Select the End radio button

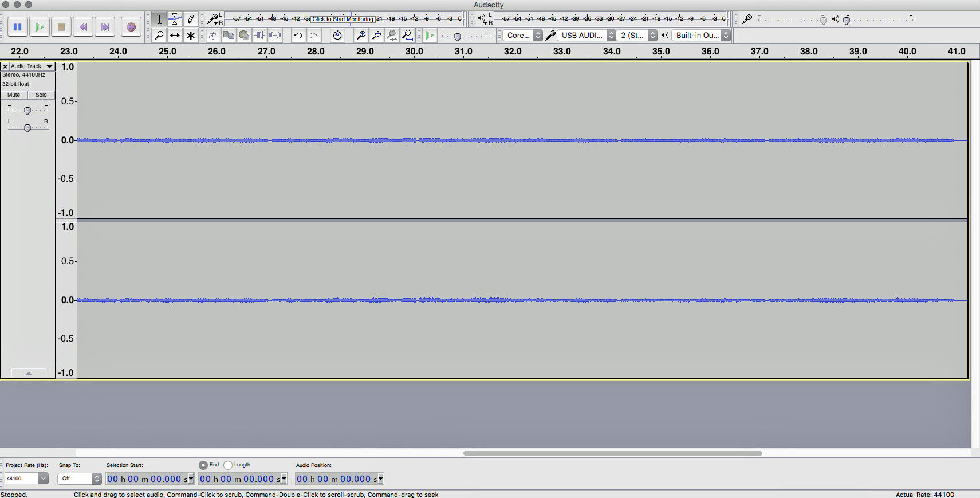coord(203,465)
